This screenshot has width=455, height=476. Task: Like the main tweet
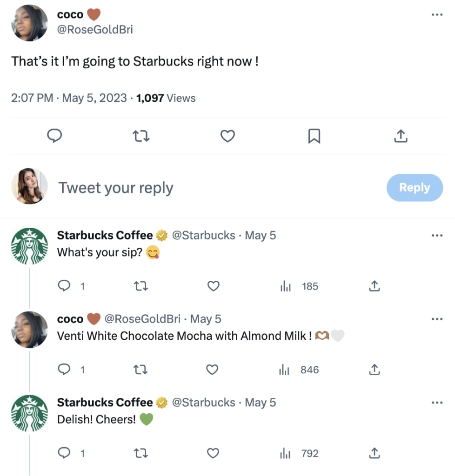click(227, 136)
